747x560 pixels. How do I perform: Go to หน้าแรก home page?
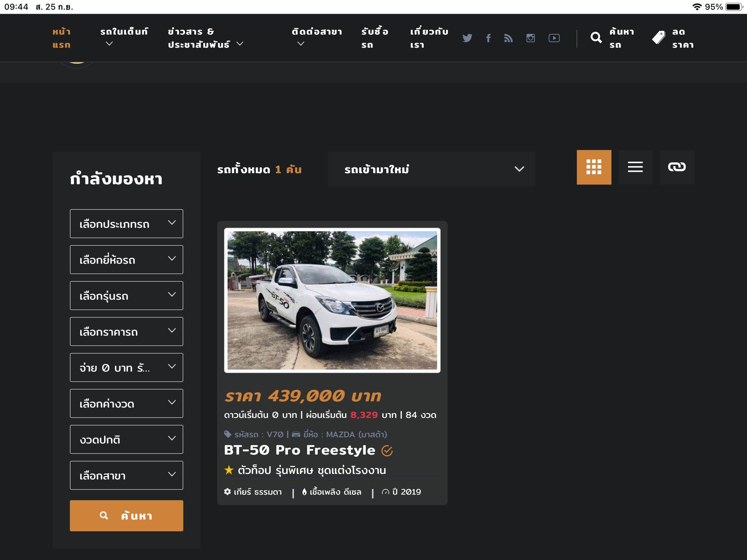tap(62, 38)
